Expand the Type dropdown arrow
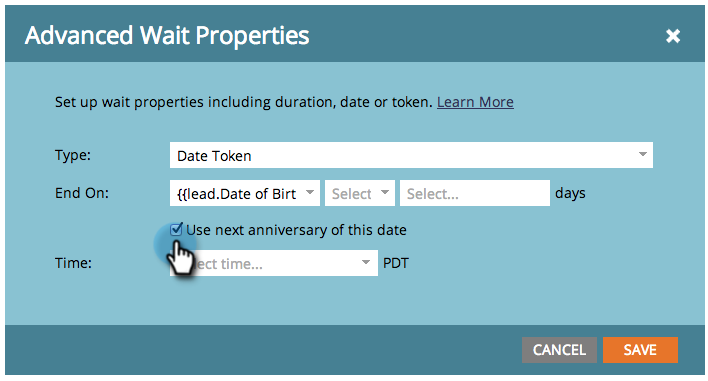Image resolution: width=708 pixels, height=381 pixels. (643, 155)
